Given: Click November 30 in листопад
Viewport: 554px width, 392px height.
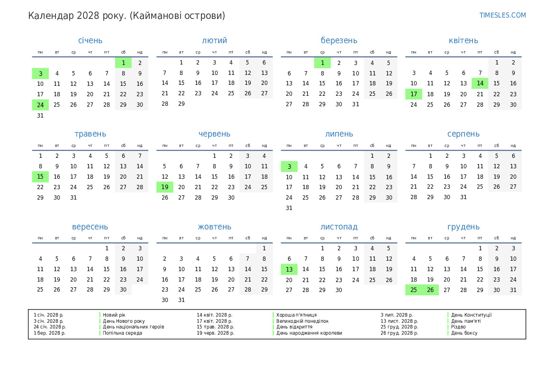Looking at the screenshot, I should tap(339, 290).
